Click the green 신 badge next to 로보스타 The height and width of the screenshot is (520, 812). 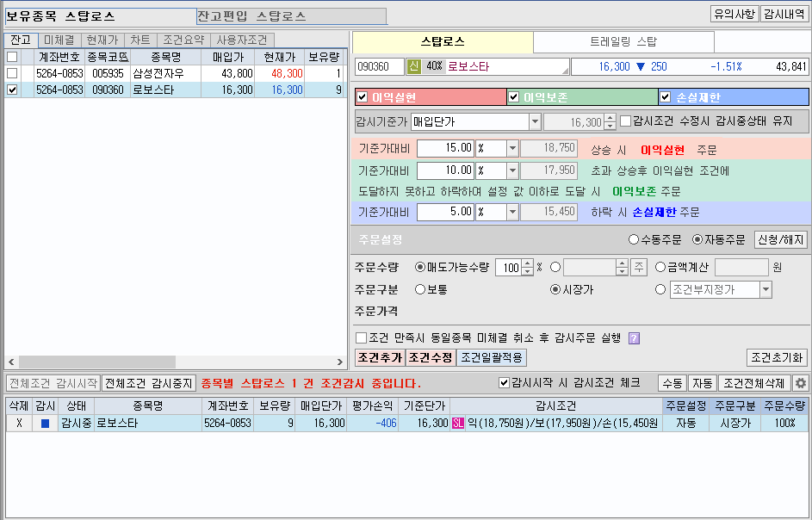[x=413, y=66]
